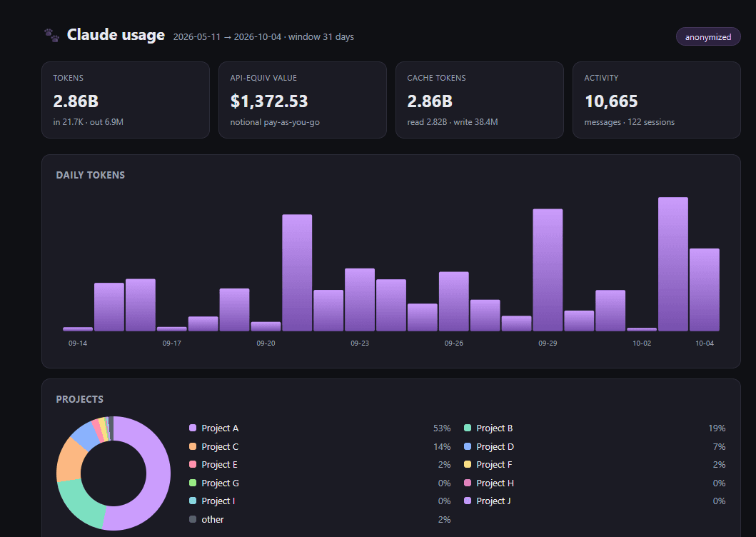756x537 pixels.
Task: Click the tiny bar for 09-14
Action: coord(78,329)
